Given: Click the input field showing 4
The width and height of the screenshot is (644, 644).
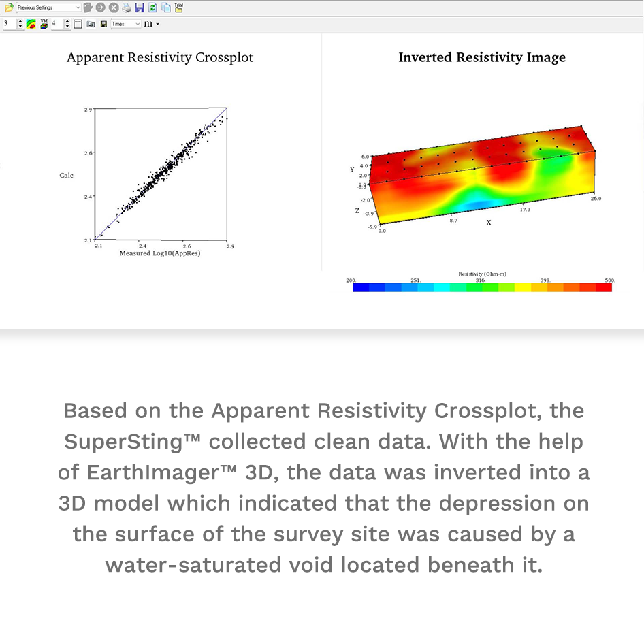Looking at the screenshot, I should [x=57, y=24].
